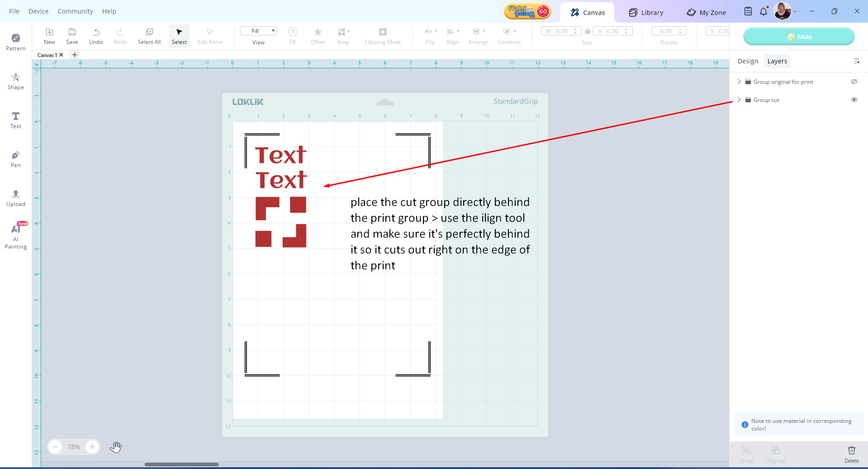Open the Fill view dropdown
The width and height of the screenshot is (868, 469).
(258, 31)
